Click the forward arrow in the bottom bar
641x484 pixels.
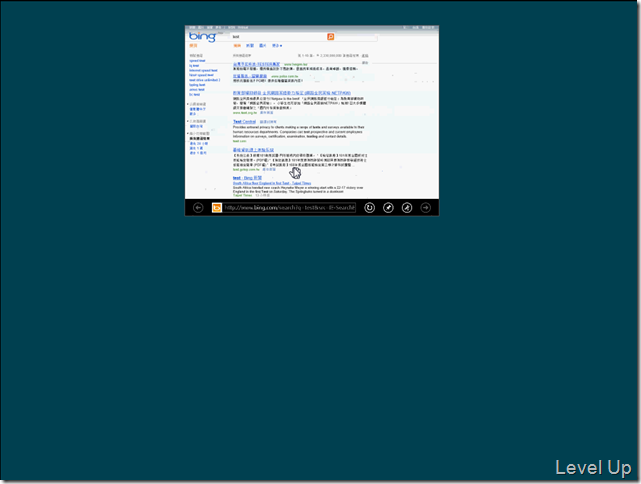(x=426, y=208)
